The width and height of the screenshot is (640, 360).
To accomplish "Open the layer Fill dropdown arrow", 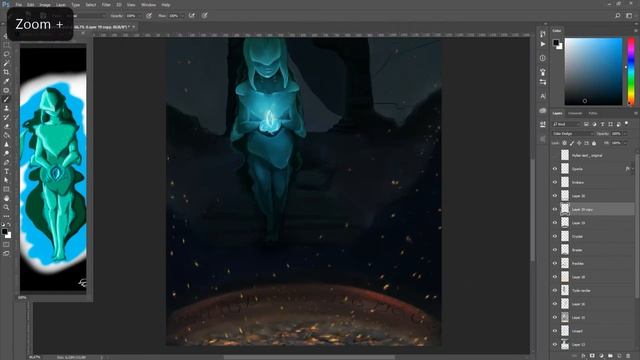I will (625, 143).
